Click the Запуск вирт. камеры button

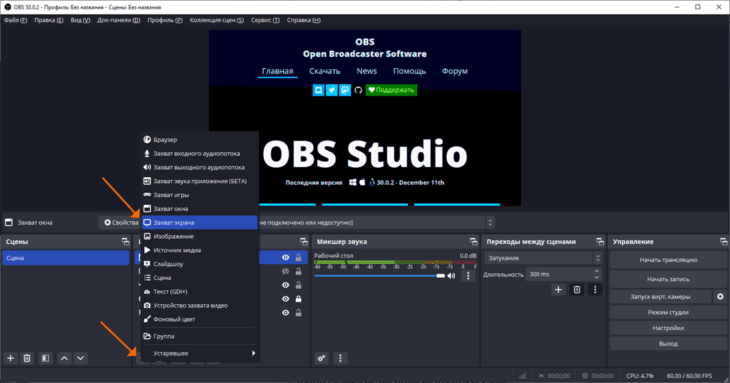(x=660, y=296)
